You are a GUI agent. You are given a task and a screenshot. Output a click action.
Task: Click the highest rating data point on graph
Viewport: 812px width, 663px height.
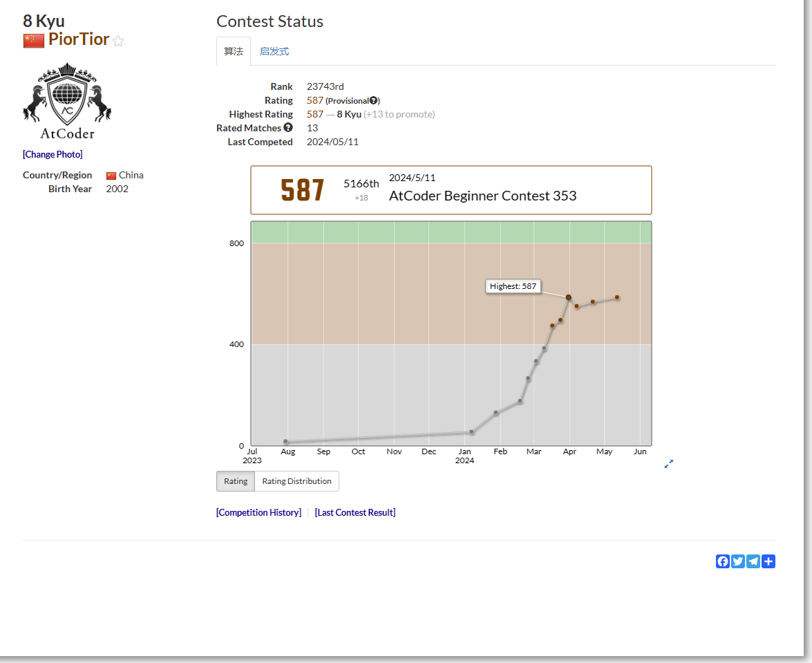[x=568, y=297]
